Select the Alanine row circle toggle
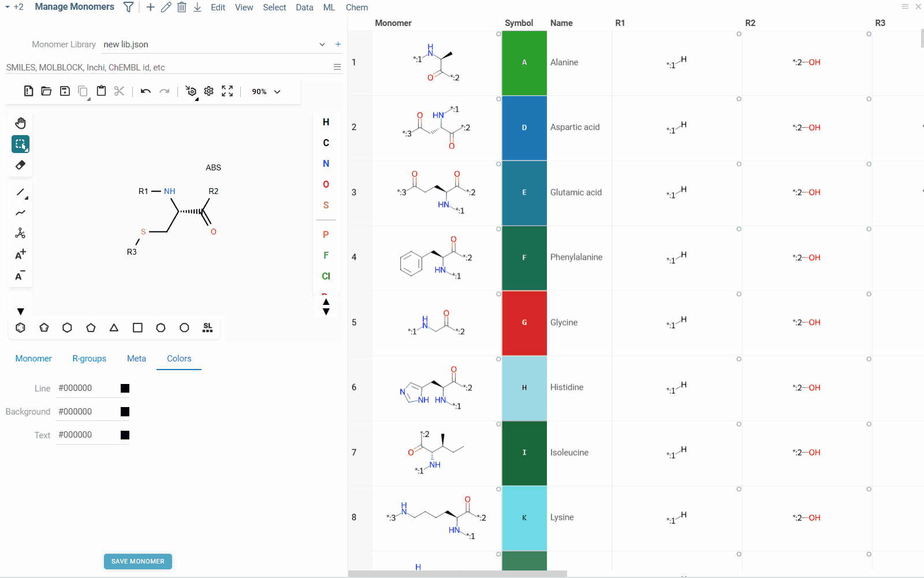 coord(498,35)
